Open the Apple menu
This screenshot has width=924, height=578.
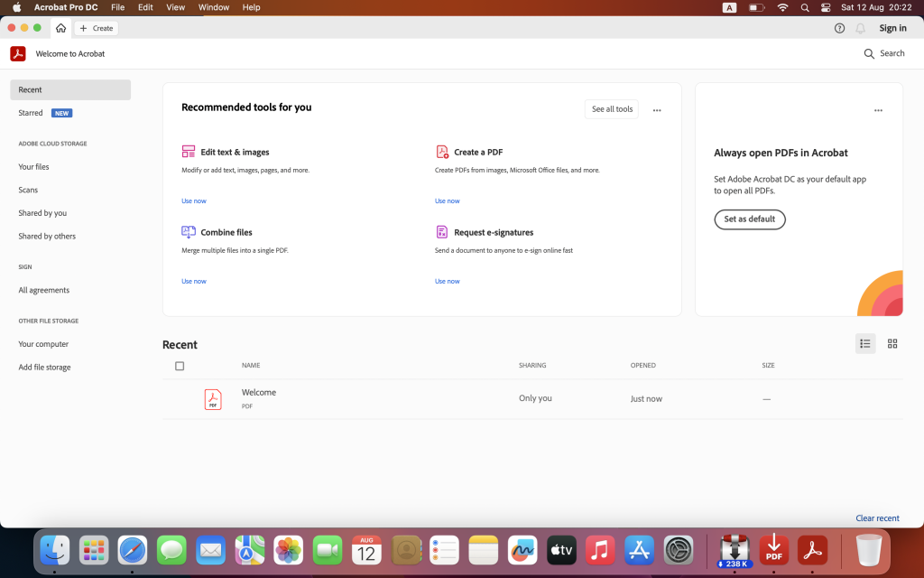[16, 7]
